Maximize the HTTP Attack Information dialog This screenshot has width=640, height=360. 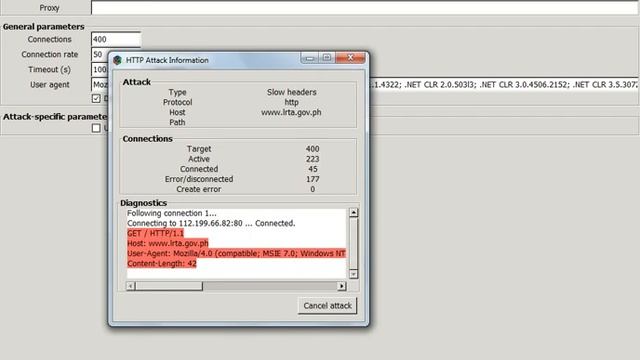pos(327,58)
